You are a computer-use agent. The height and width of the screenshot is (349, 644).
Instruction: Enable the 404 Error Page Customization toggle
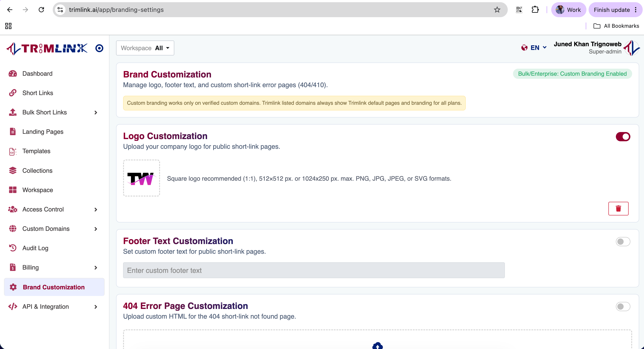click(x=623, y=307)
